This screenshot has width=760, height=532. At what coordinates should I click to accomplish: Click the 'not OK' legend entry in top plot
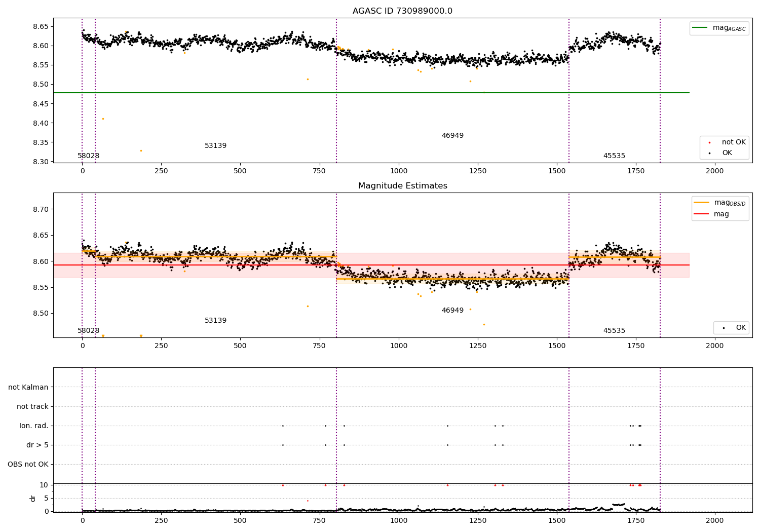coord(727,142)
